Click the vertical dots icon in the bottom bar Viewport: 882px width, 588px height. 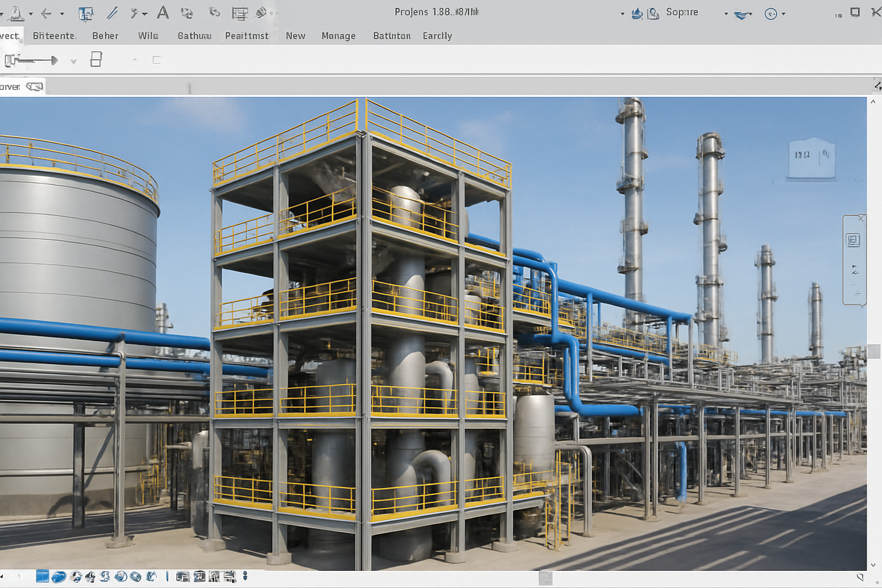[245, 576]
